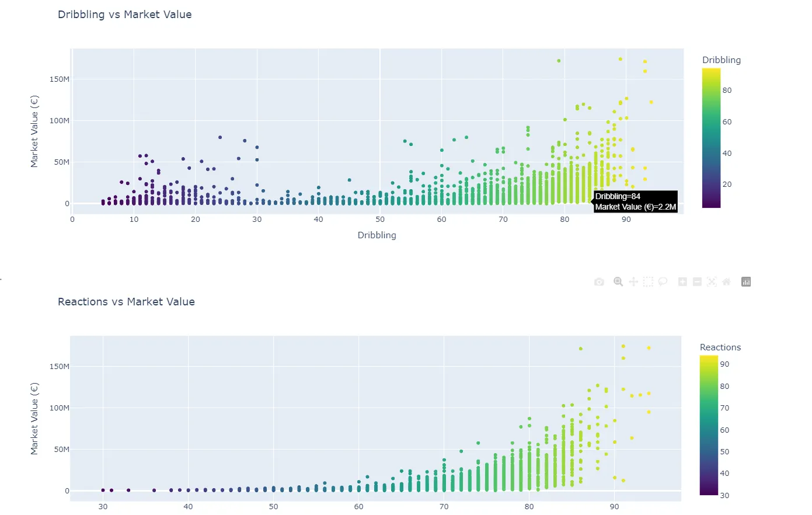The image size is (812, 515).
Task: Click the Dribbling vs Market Value title
Action: click(x=125, y=15)
